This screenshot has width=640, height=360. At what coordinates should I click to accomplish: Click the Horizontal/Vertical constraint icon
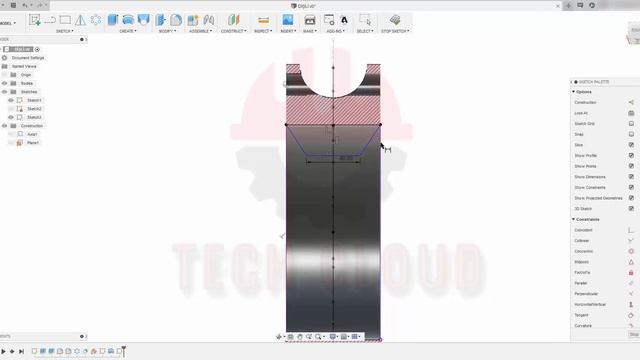(x=631, y=304)
